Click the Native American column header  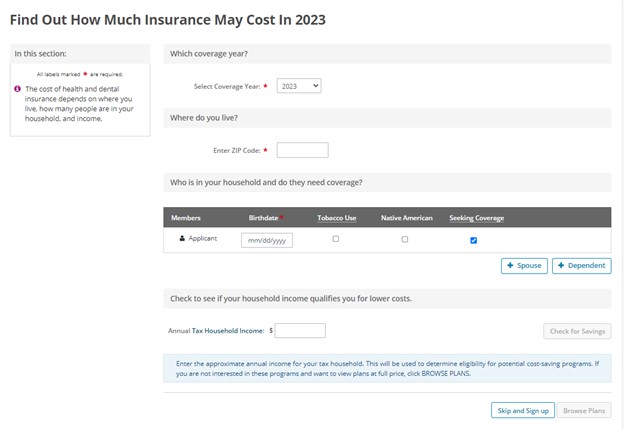pos(406,218)
